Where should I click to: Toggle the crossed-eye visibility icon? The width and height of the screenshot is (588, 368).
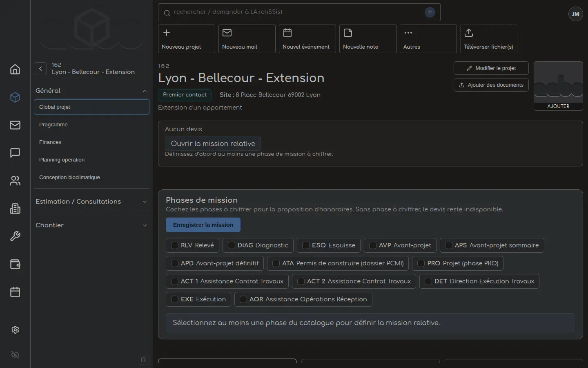pyautogui.click(x=15, y=355)
